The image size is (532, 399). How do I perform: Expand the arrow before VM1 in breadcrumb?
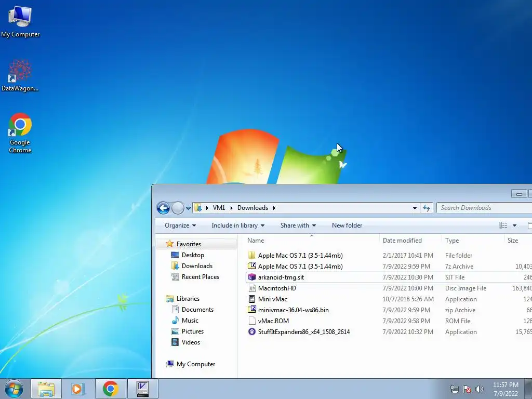207,208
